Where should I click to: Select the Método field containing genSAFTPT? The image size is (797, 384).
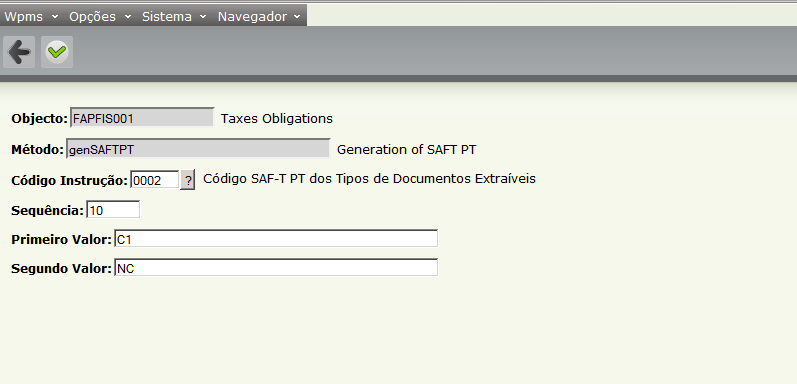pyautogui.click(x=198, y=149)
